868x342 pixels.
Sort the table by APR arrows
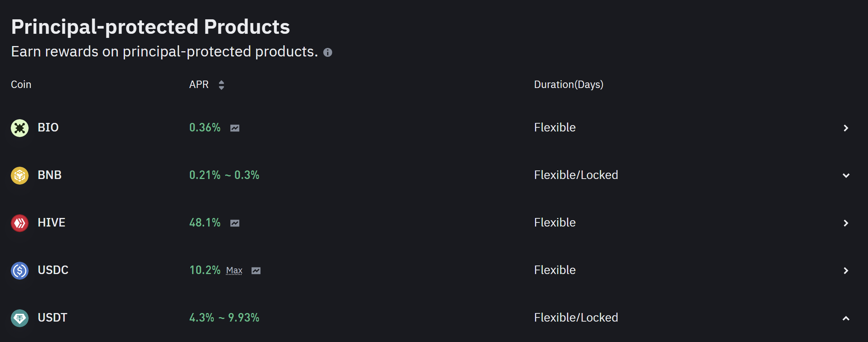221,85
